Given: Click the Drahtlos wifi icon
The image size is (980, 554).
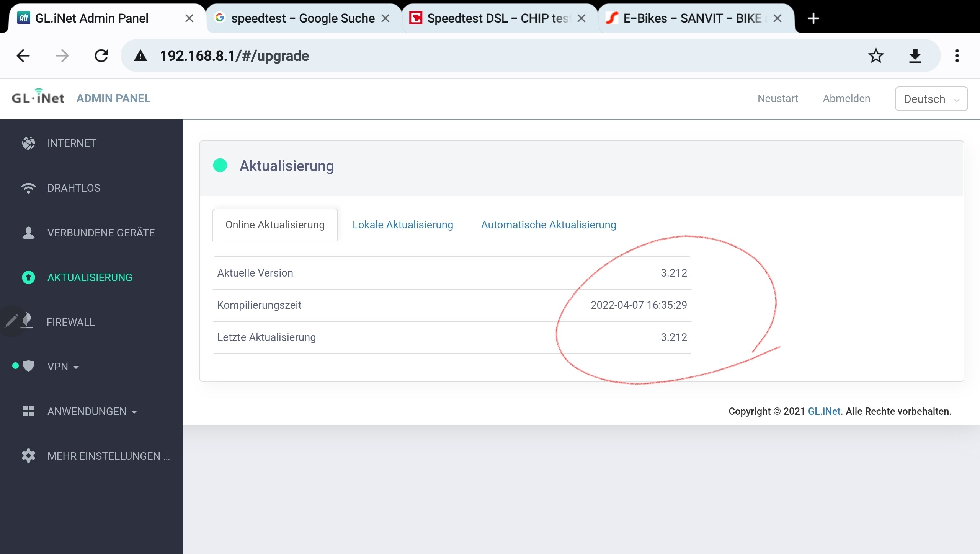Looking at the screenshot, I should 28,188.
